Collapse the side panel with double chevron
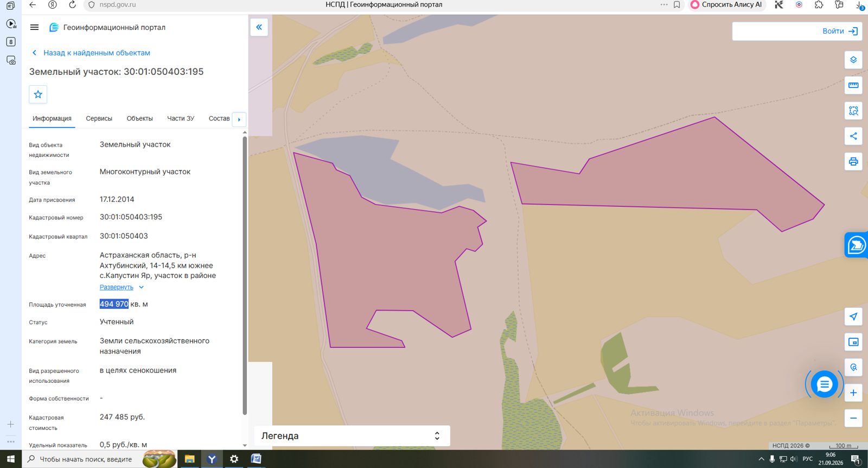Viewport: 868px width, 468px height. tap(259, 27)
